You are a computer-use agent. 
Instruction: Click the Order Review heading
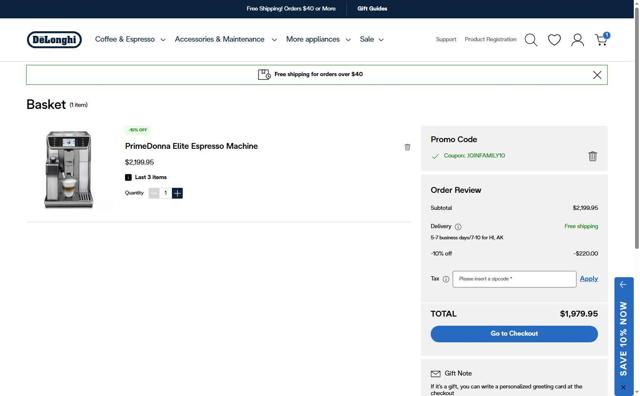click(x=456, y=190)
